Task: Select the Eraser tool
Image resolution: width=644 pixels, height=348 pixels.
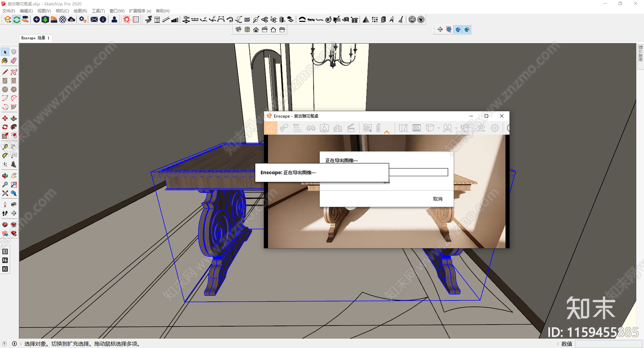Action: [x=14, y=61]
